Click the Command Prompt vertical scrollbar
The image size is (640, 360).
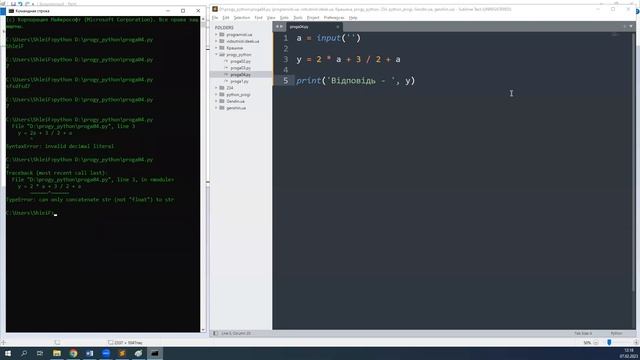click(203, 175)
